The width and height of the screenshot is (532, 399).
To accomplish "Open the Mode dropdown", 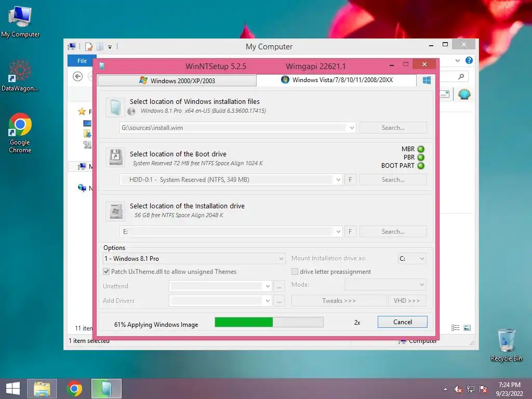I will click(x=422, y=284).
